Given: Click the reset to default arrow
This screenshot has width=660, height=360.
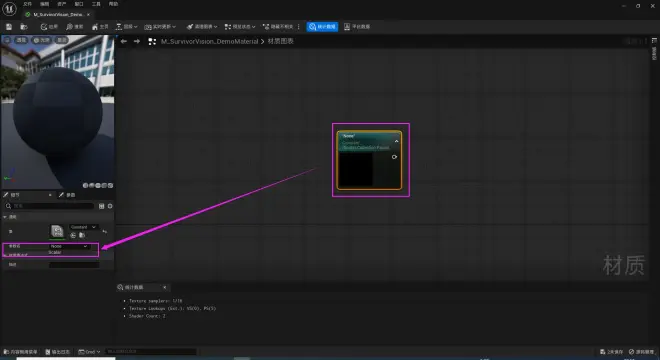Looking at the screenshot, I should pyautogui.click(x=105, y=231).
